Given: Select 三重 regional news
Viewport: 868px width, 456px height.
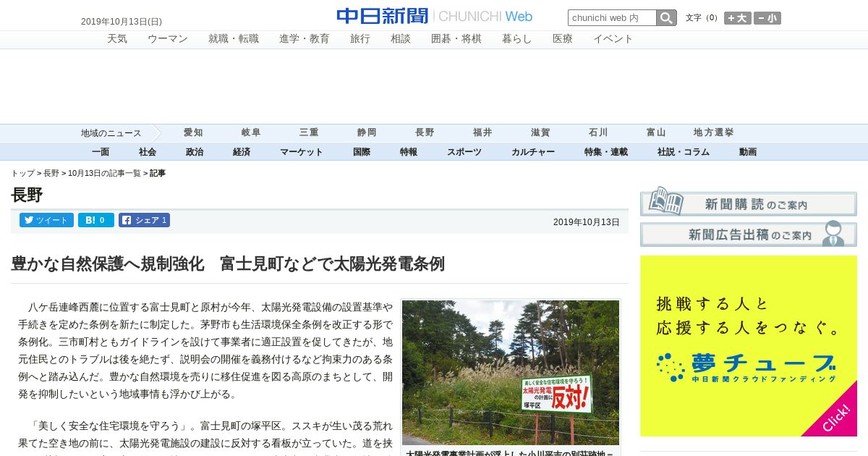Looking at the screenshot, I should pyautogui.click(x=309, y=132).
